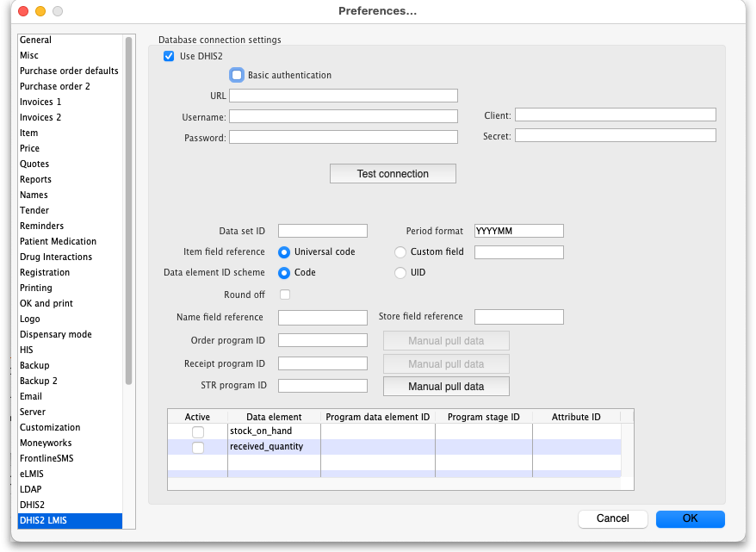The height and width of the screenshot is (552, 756).
Task: Click the OK button
Action: [690, 518]
